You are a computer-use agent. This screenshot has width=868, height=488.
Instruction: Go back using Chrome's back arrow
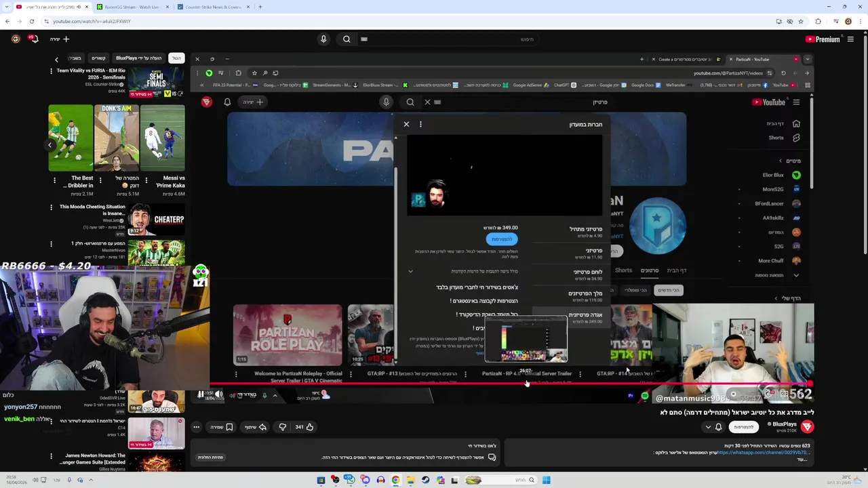(x=7, y=21)
